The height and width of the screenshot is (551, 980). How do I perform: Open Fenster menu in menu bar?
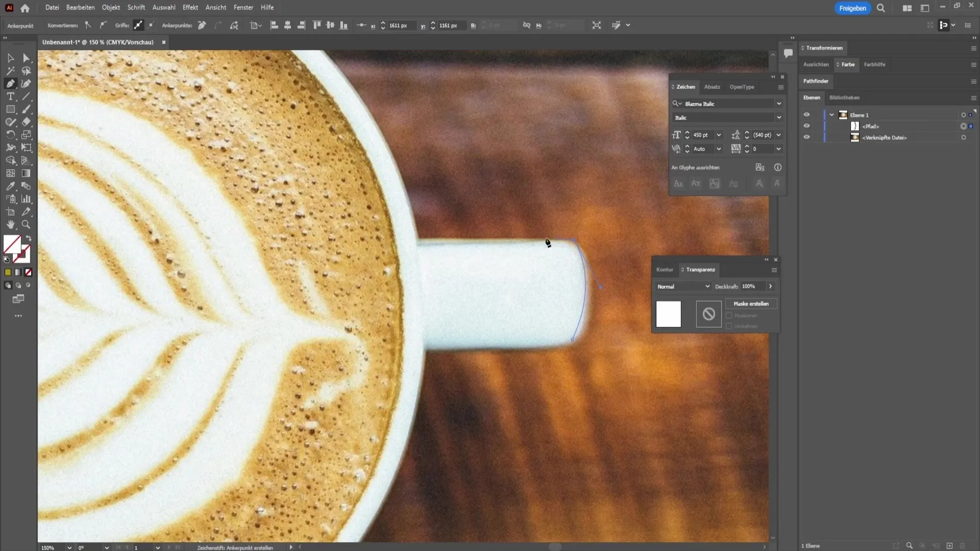[x=243, y=8]
